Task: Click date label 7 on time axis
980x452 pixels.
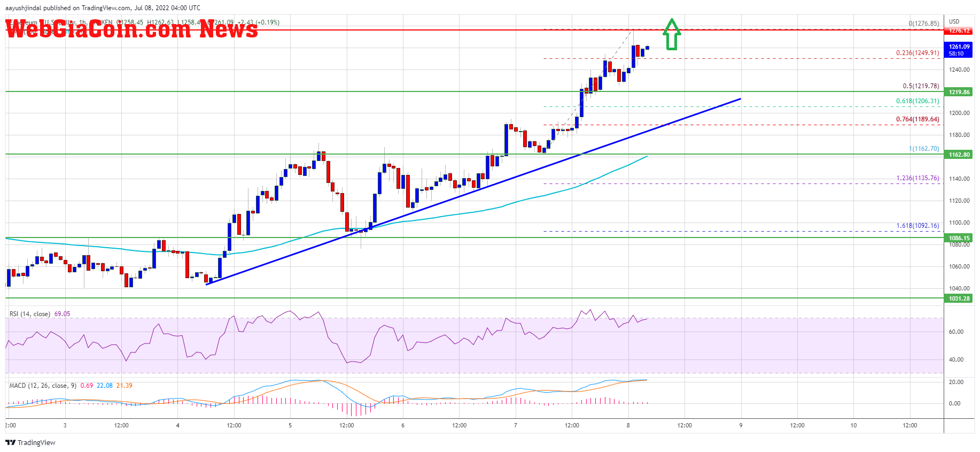Action: coord(516,426)
